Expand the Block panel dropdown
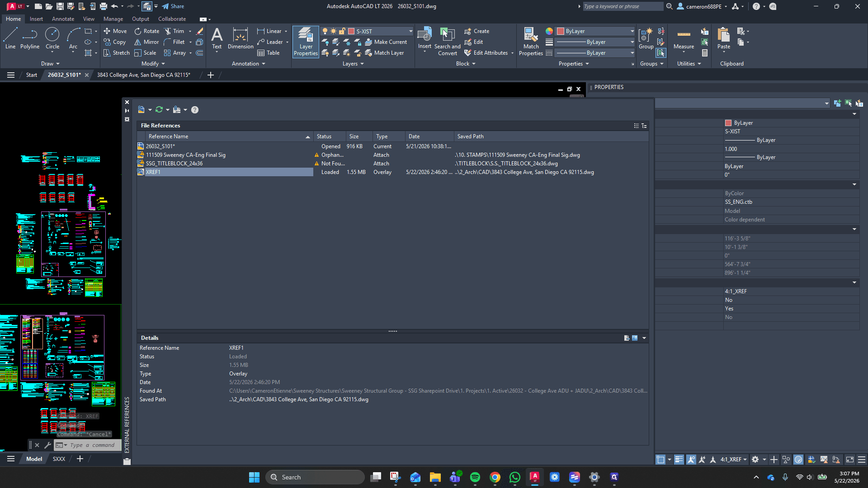868x488 pixels. click(466, 64)
